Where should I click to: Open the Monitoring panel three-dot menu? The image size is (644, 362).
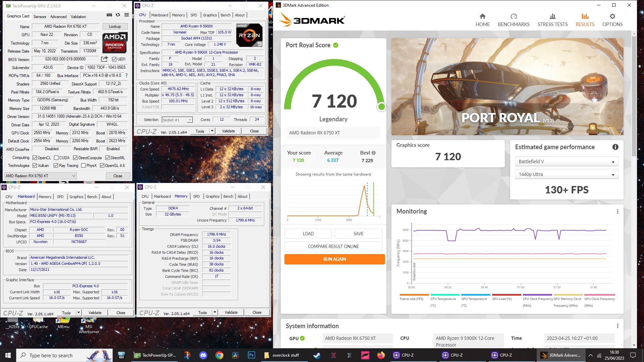[x=618, y=212]
